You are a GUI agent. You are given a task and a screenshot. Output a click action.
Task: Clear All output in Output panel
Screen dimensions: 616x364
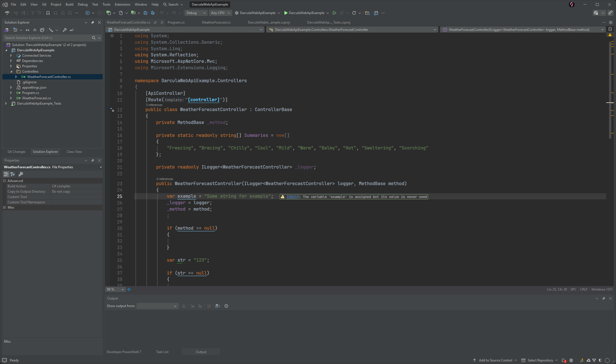coord(209,306)
